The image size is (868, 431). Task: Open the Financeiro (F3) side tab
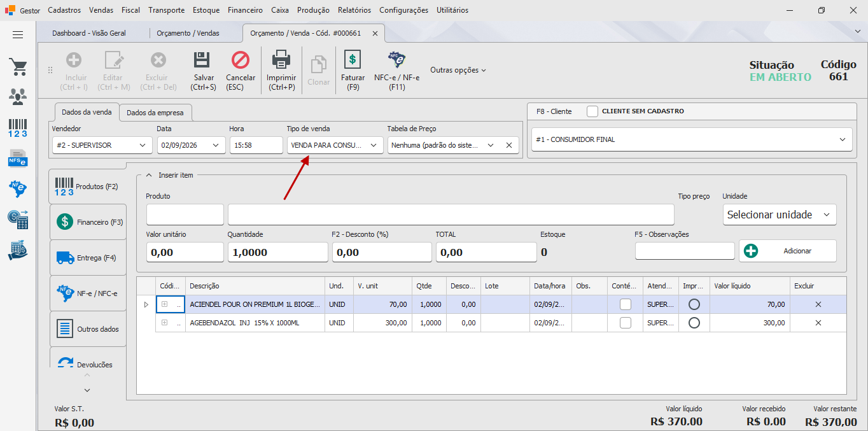pyautogui.click(x=88, y=222)
